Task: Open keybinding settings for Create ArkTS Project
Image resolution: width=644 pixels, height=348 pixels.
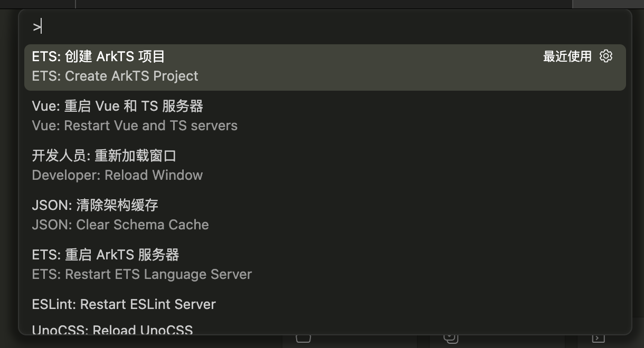Action: (x=605, y=56)
